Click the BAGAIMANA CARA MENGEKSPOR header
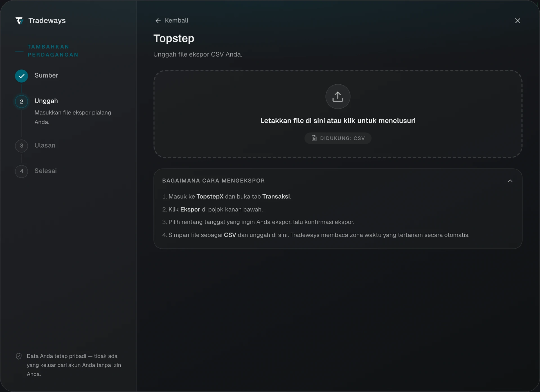The width and height of the screenshot is (540, 392). click(x=213, y=181)
